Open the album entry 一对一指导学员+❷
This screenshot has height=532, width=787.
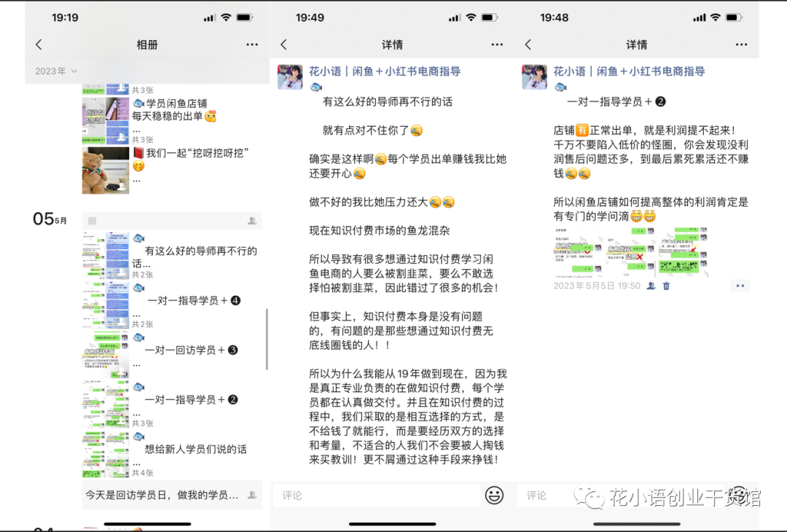(191, 399)
